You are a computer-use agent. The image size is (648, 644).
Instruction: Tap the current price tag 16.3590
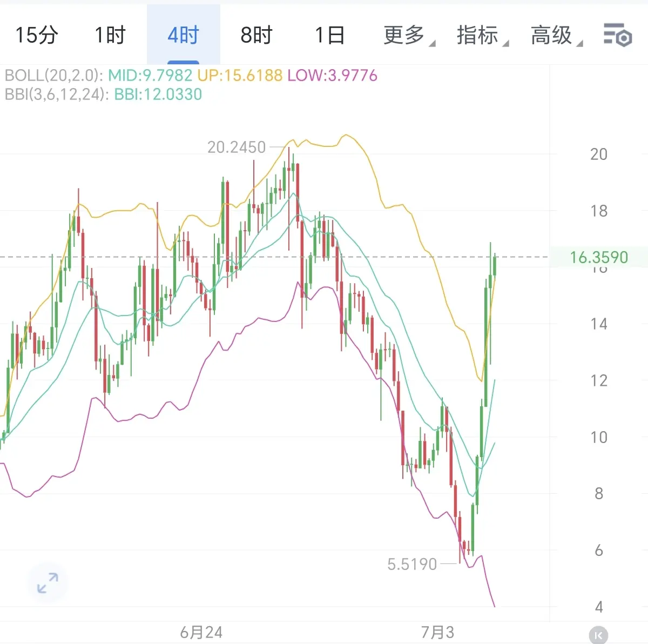pos(599,257)
